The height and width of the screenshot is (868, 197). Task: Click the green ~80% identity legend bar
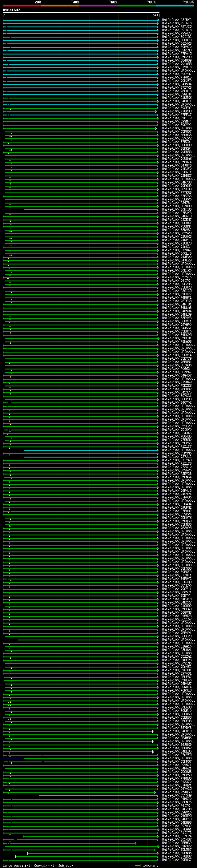(137, 6)
